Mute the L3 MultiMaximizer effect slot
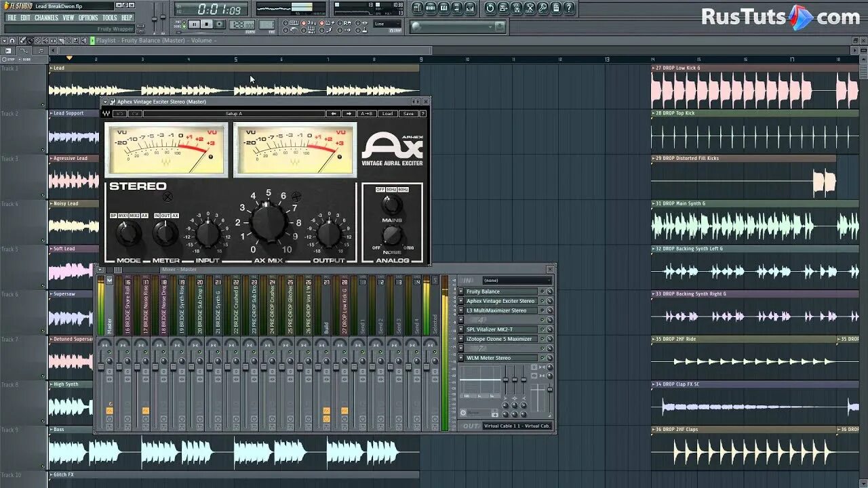This screenshot has width=868, height=488. (x=542, y=310)
